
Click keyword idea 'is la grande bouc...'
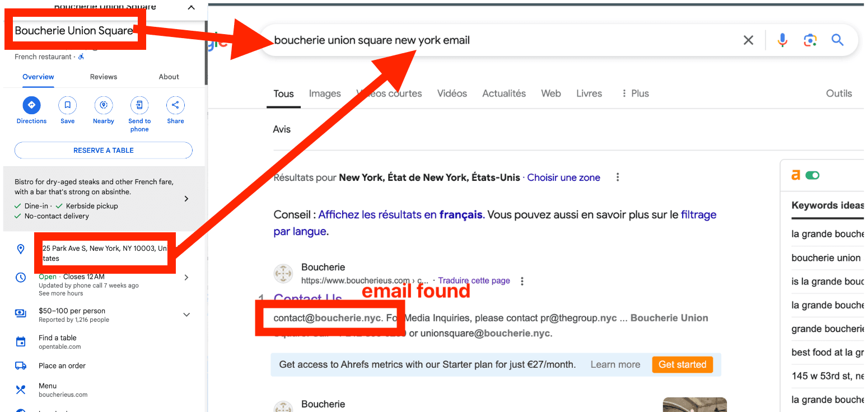(828, 282)
